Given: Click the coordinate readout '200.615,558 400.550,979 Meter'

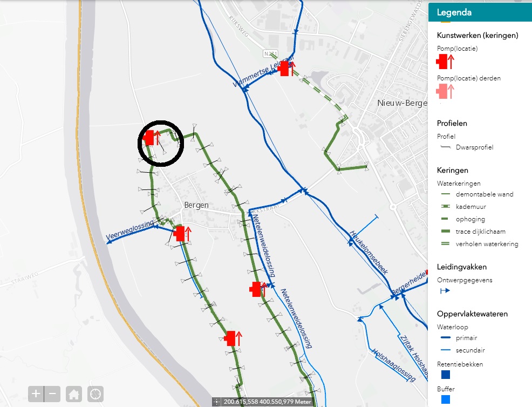Looking at the screenshot, I should click(268, 402).
